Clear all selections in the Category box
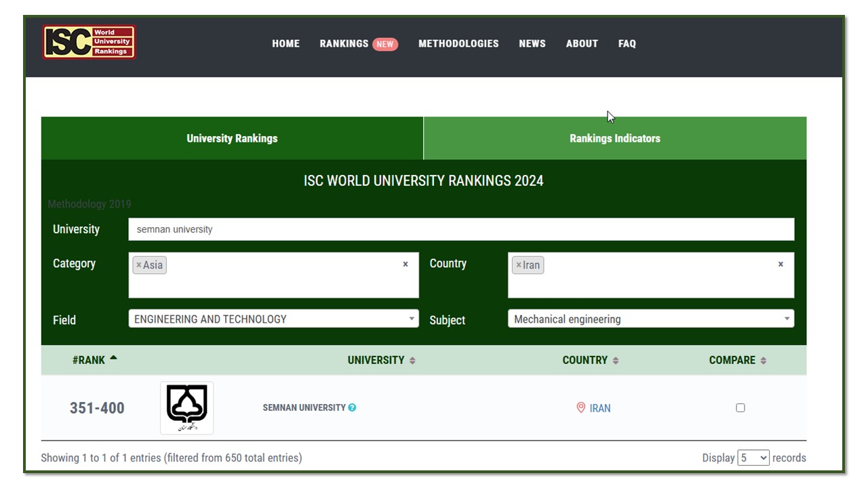Screen dimensions: 868x488 point(406,264)
